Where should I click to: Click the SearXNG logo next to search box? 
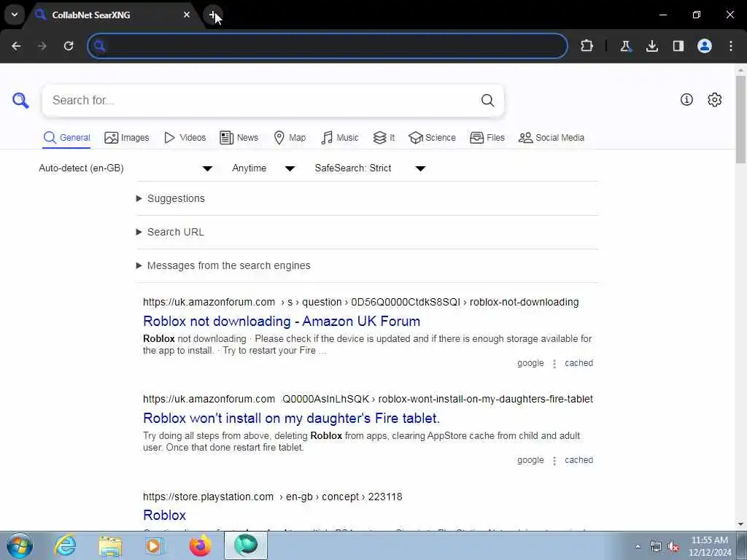click(x=20, y=100)
